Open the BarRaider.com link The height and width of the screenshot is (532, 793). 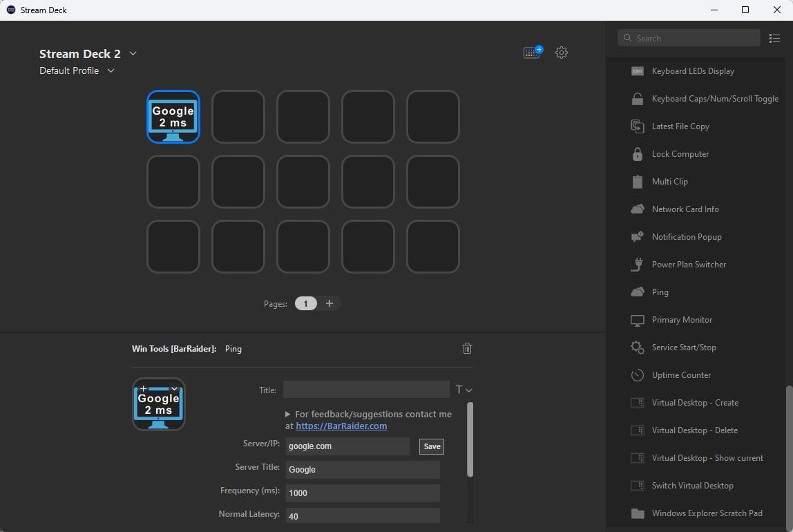point(341,426)
